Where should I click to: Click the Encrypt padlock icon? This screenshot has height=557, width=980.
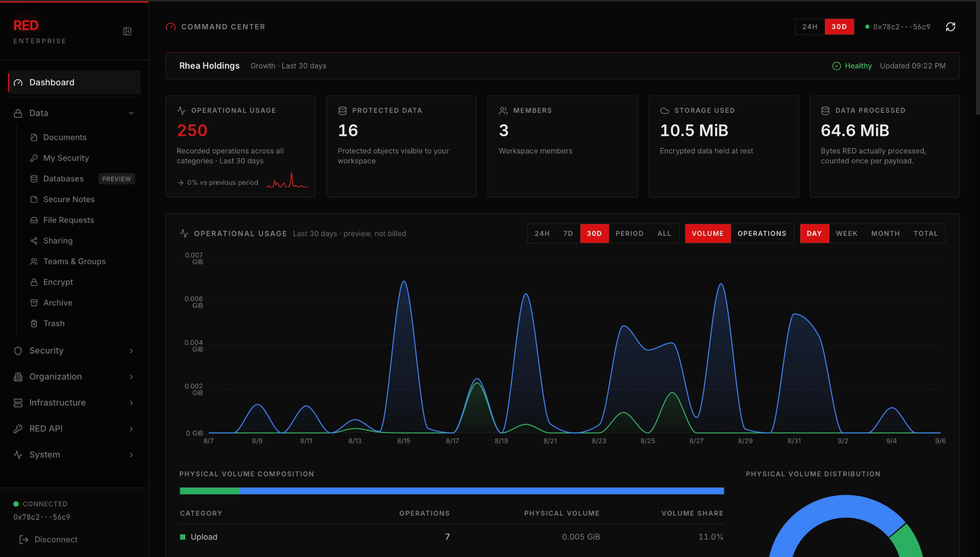[34, 282]
